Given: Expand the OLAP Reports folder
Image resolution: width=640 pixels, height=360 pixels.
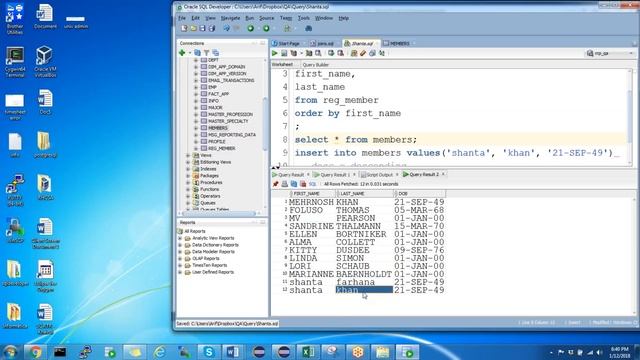Looking at the screenshot, I should coord(180,259).
